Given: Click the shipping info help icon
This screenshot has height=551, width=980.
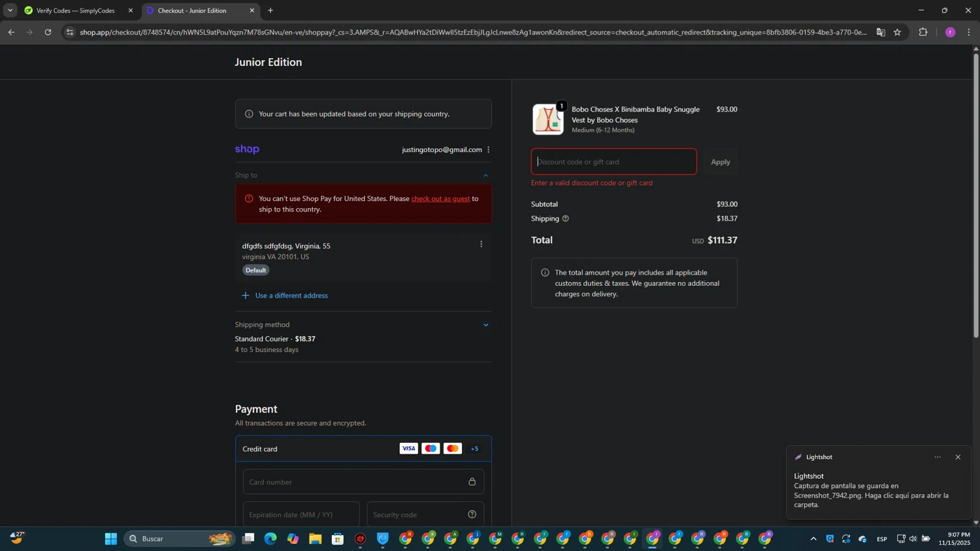Looking at the screenshot, I should tap(566, 219).
